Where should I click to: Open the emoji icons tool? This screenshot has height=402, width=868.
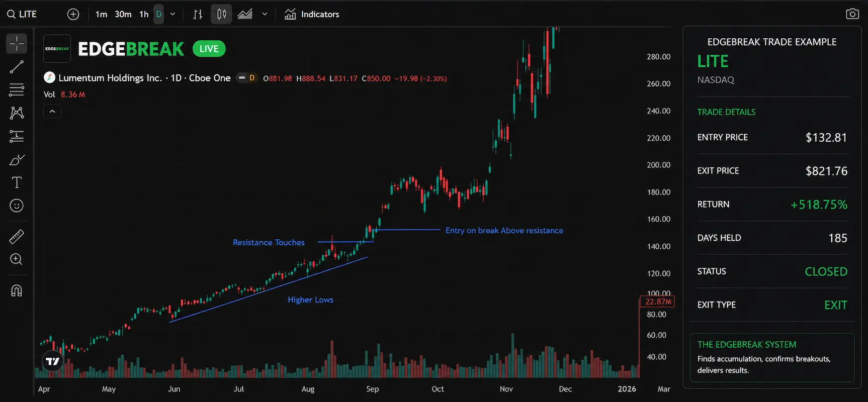(17, 206)
